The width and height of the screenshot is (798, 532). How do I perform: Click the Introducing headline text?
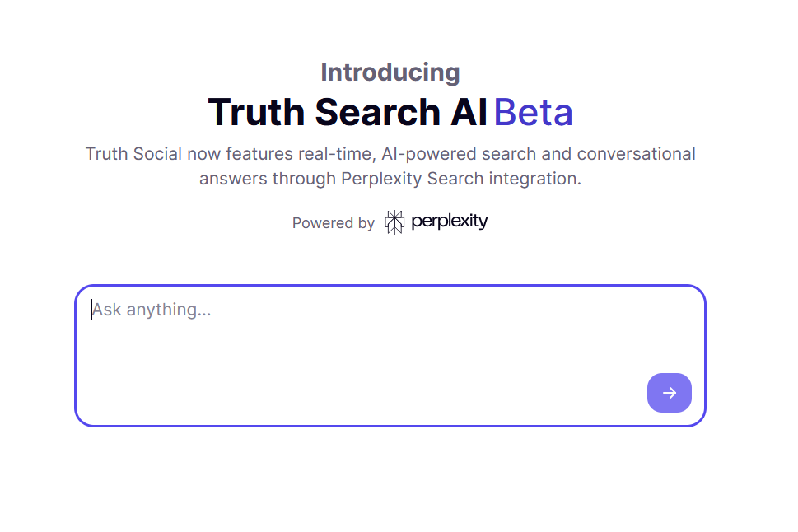390,72
